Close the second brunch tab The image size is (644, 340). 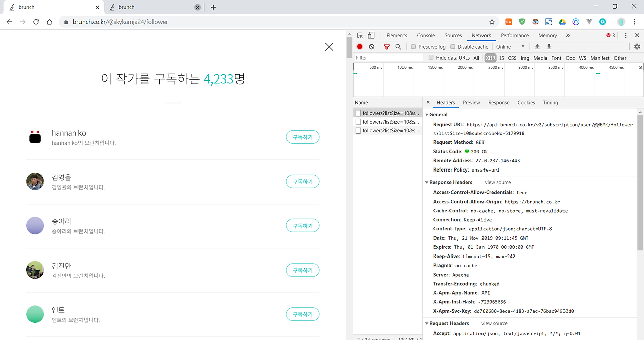[x=197, y=7]
